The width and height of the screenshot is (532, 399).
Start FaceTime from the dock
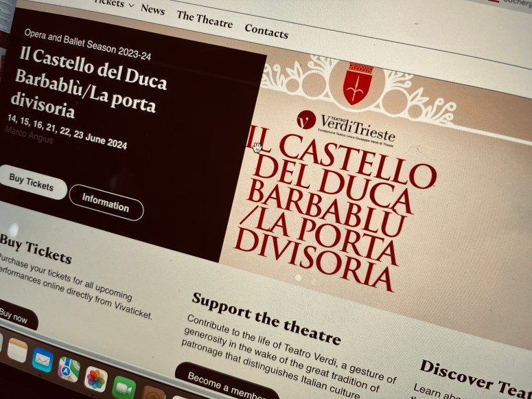click(124, 387)
